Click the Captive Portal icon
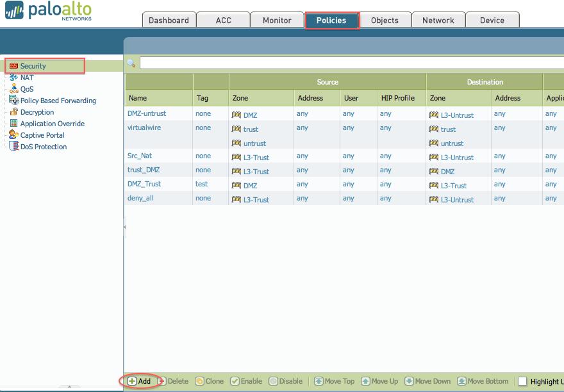 coord(13,135)
